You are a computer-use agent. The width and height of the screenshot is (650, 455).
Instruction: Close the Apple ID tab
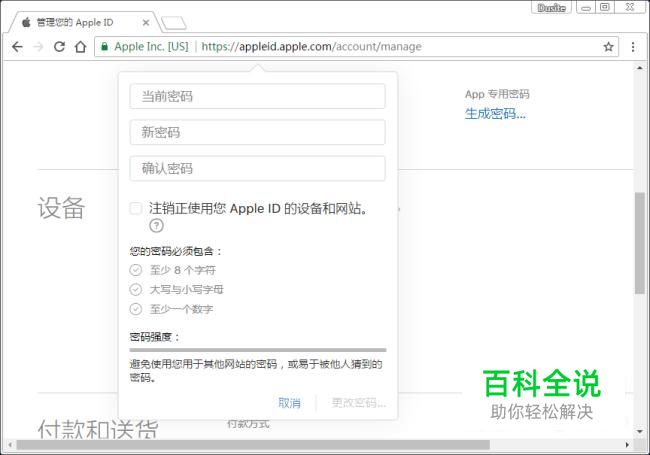coord(146,22)
